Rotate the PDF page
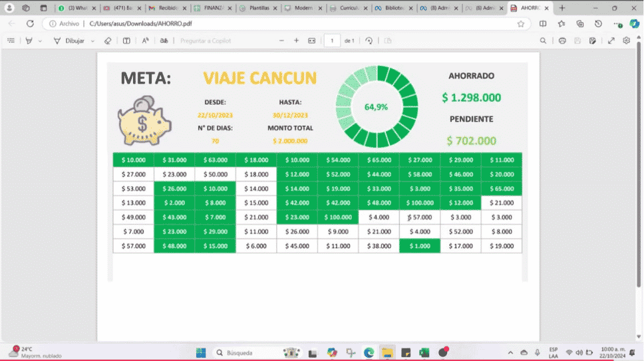The image size is (644, 361). (369, 41)
